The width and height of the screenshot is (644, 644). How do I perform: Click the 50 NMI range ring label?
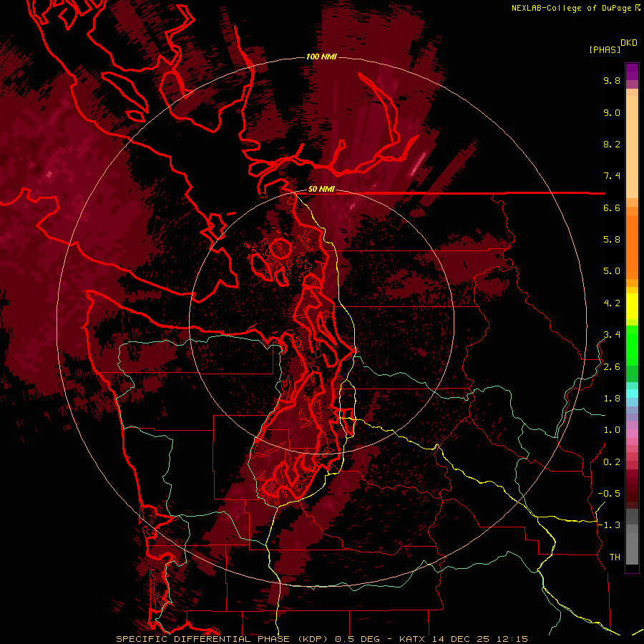[321, 190]
